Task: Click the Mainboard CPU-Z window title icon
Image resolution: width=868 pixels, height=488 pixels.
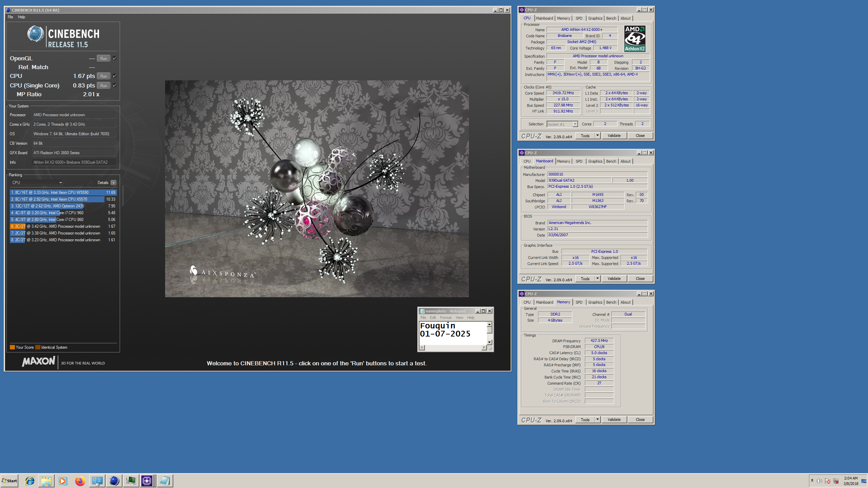Action: [x=522, y=153]
